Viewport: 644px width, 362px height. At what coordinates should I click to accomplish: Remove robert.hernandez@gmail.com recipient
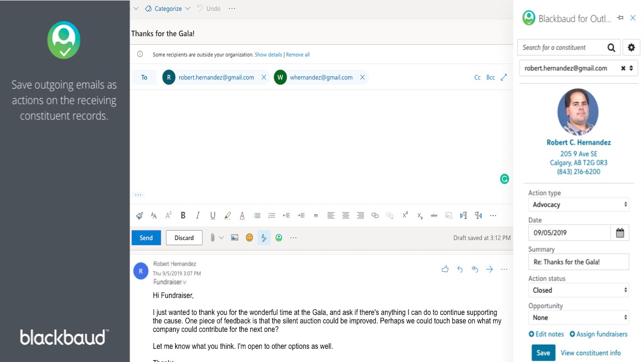click(x=264, y=77)
